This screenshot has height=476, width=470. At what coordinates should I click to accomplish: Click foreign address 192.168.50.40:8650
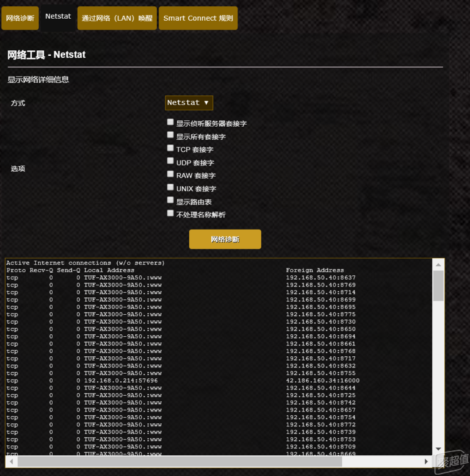tap(321, 329)
